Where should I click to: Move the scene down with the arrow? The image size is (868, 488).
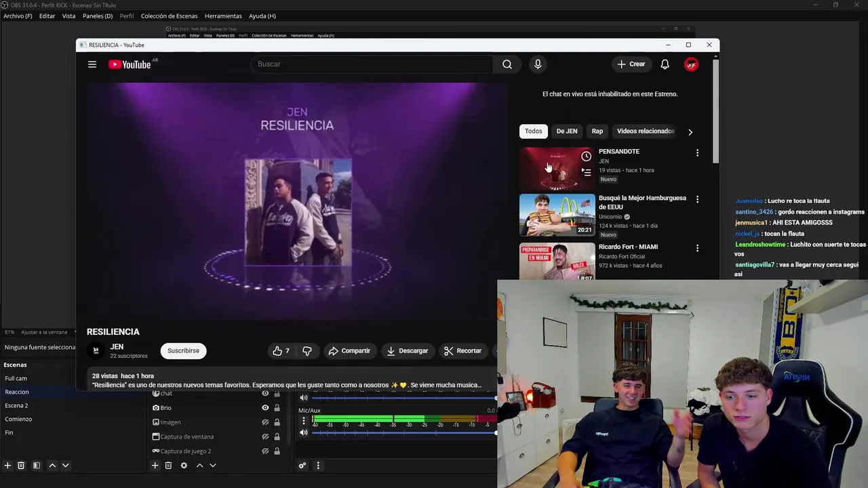tap(65, 466)
